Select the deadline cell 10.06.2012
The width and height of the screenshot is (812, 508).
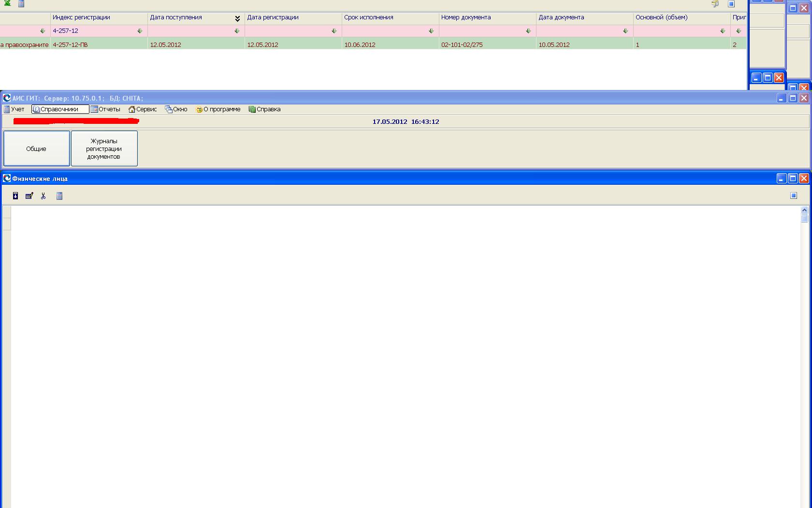[390, 45]
